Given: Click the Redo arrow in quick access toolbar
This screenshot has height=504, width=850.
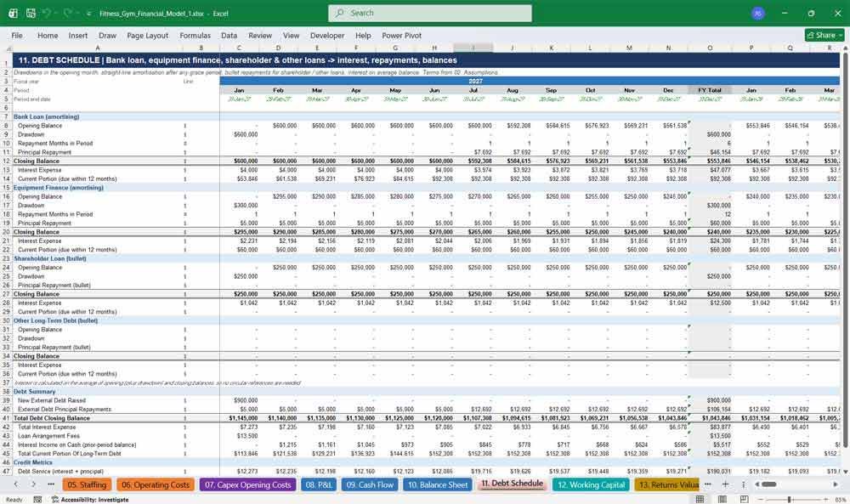Looking at the screenshot, I should point(68,13).
